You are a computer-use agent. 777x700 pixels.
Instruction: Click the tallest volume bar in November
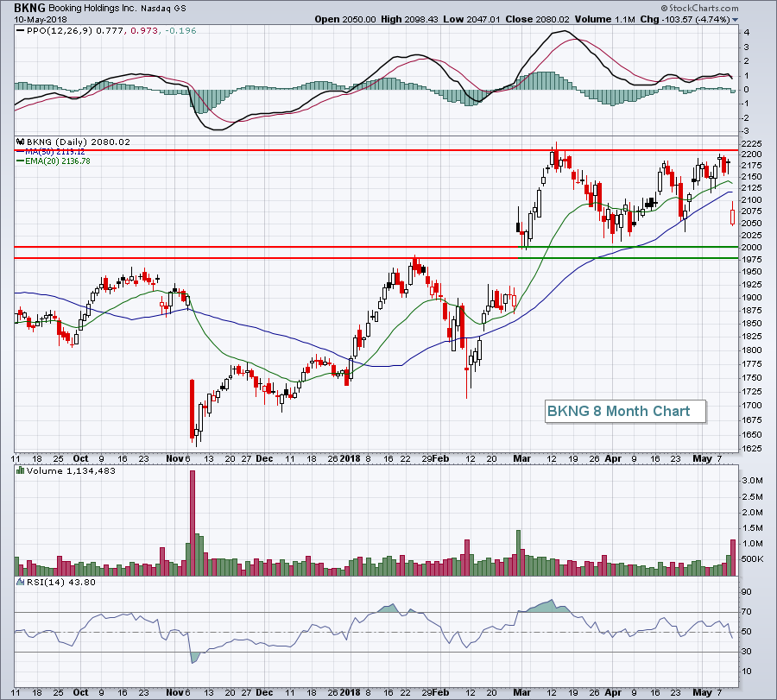[x=193, y=523]
